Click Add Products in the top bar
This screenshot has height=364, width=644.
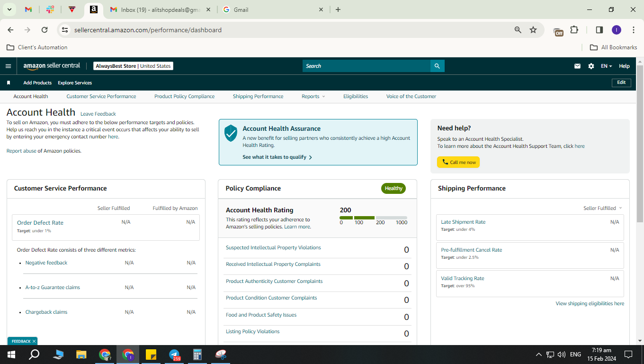pyautogui.click(x=37, y=82)
